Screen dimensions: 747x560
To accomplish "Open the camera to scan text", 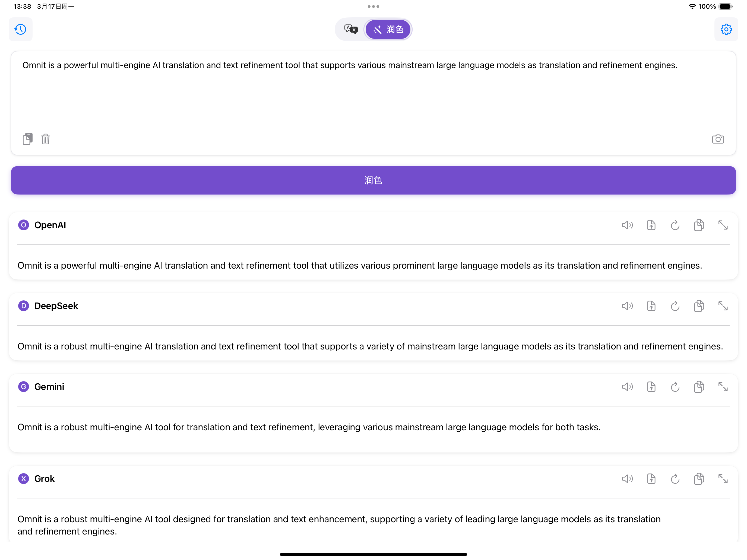I will pyautogui.click(x=718, y=139).
